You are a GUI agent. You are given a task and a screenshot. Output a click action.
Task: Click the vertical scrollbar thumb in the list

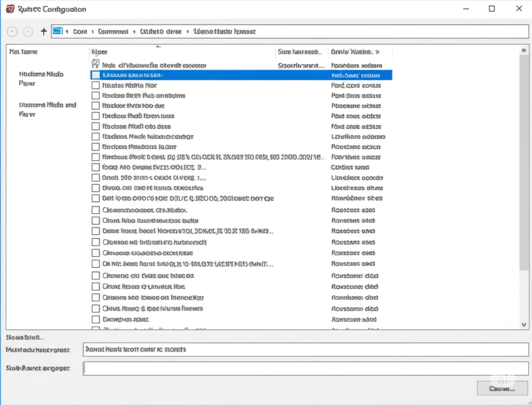(524, 162)
